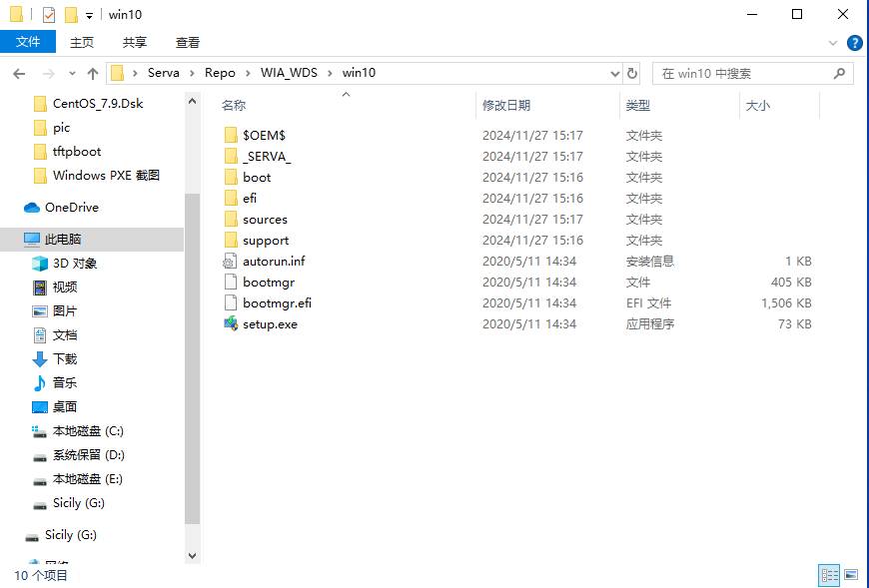Switch to the 查看 ribbon tab

point(188,42)
